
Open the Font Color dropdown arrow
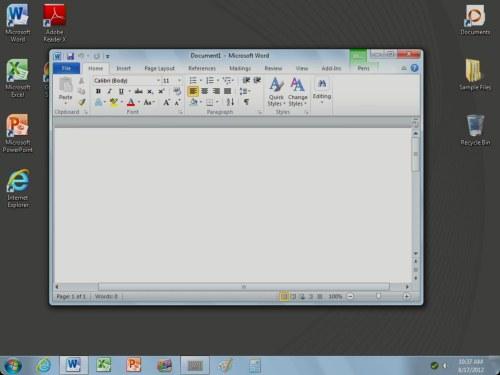click(x=139, y=102)
